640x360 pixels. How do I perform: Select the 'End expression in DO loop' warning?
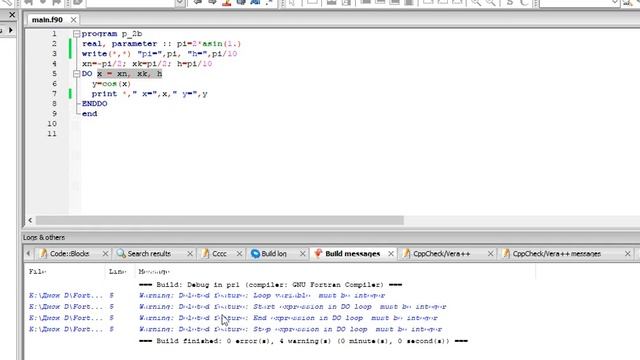[x=288, y=318]
